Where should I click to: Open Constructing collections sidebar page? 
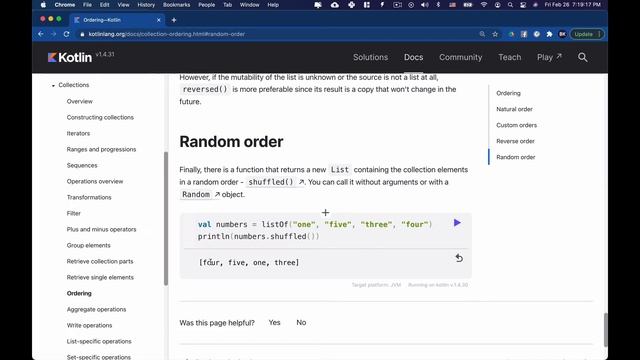(x=100, y=117)
